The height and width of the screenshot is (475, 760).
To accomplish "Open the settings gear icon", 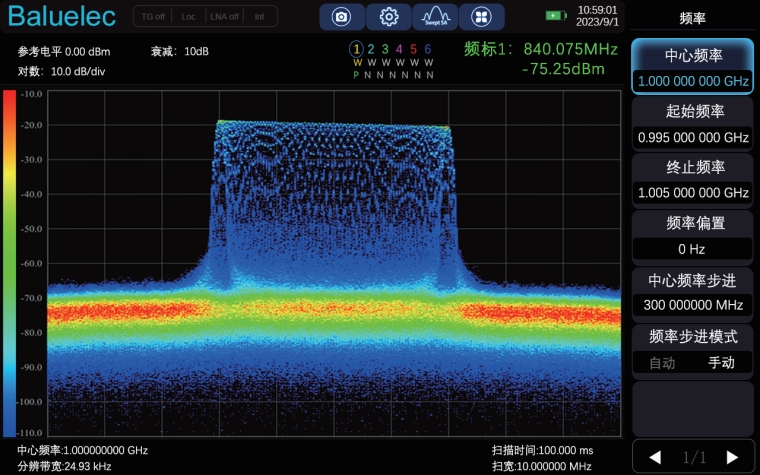I will click(389, 17).
